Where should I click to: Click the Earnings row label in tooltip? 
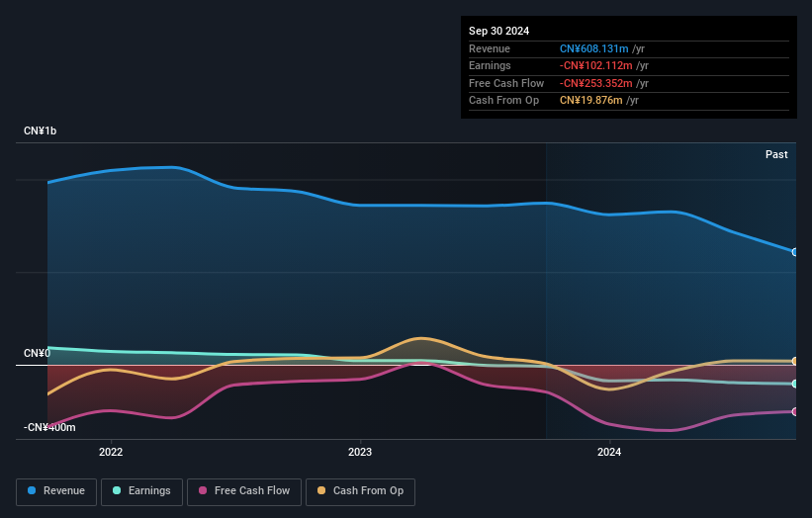pyautogui.click(x=490, y=65)
